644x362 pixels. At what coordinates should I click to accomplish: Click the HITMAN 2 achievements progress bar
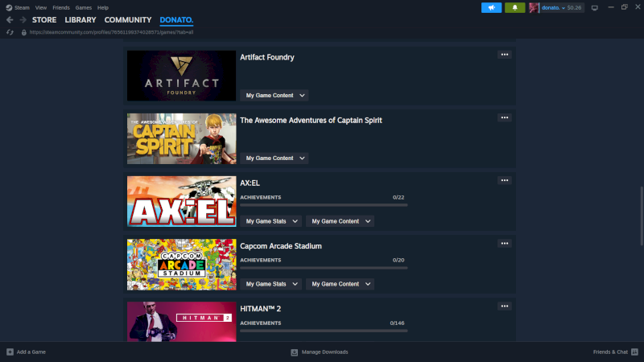[x=324, y=331]
